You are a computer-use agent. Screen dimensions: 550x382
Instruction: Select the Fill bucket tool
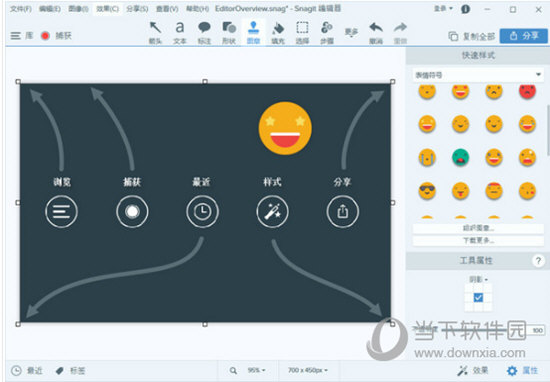coord(278,33)
